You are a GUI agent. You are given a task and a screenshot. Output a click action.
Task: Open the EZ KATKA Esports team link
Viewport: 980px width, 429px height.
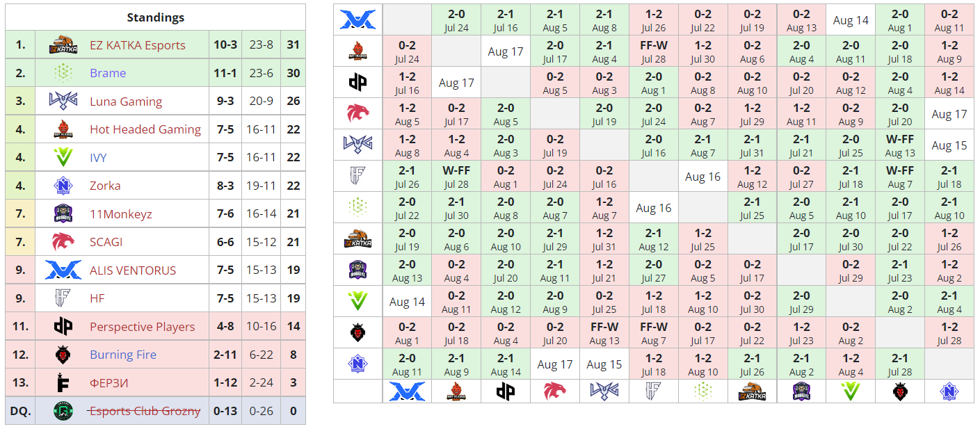point(138,45)
